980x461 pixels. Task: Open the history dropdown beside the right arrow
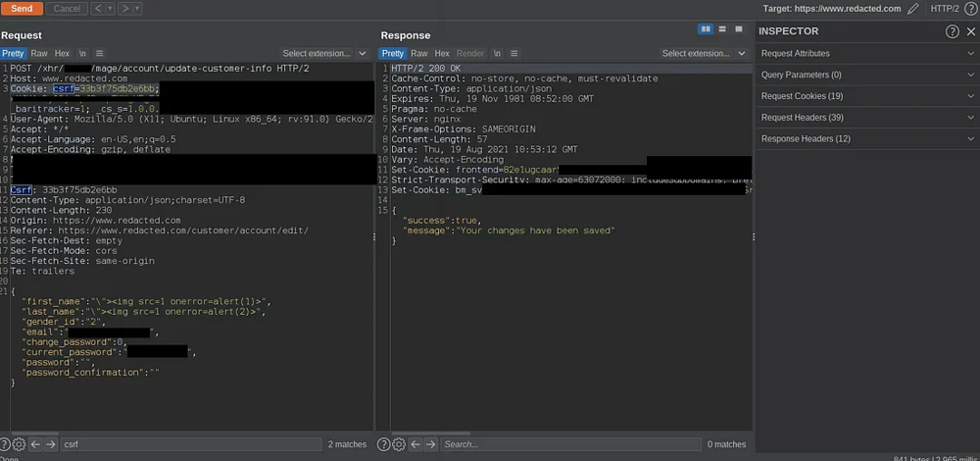(137, 8)
